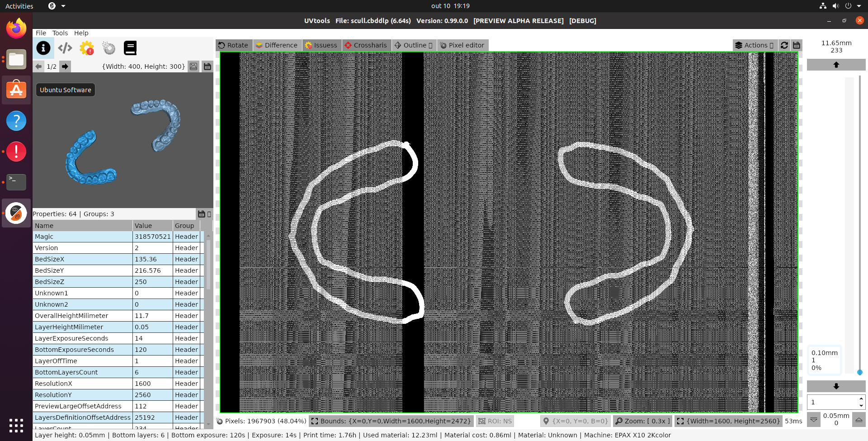Open the Actions dropdown menu
This screenshot has width=868, height=441.
click(x=754, y=45)
